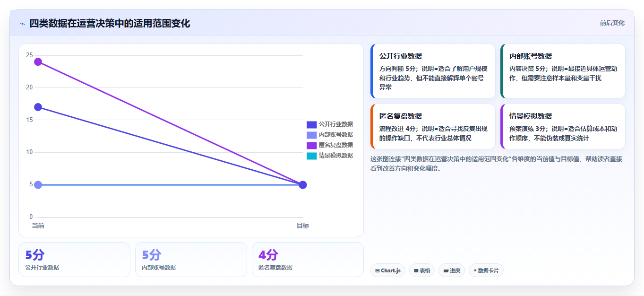Viewport: 644px width, 296px height.
Task: Click the purple data point at 24
Action: pyautogui.click(x=38, y=62)
